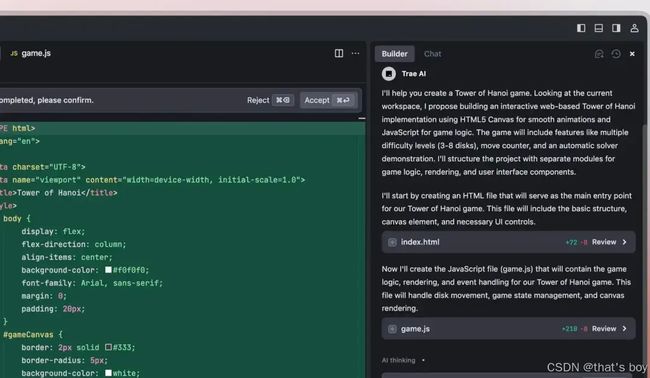
Task: Toggle the left sidebar layout icon
Action: [x=581, y=28]
